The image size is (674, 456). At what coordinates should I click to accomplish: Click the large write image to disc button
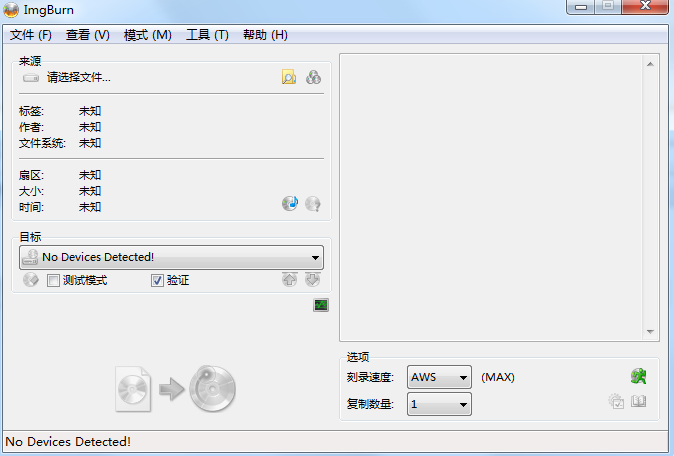pos(175,389)
